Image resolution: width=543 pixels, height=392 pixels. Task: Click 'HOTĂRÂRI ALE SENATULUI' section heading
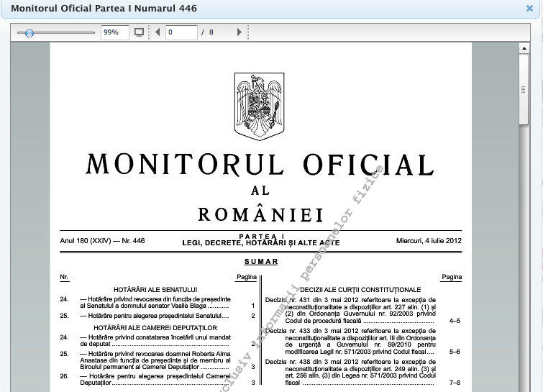coord(155,289)
